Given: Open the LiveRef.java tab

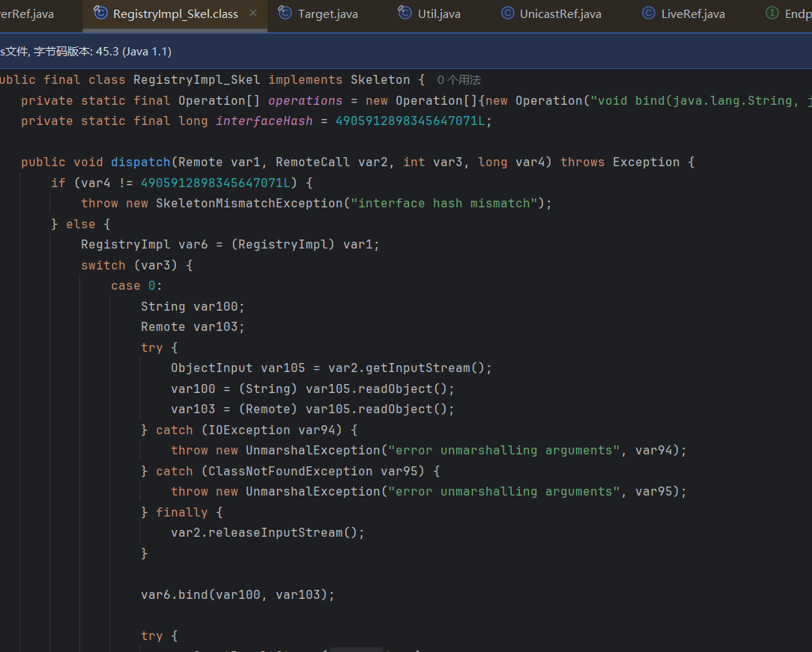Looking at the screenshot, I should click(x=692, y=14).
